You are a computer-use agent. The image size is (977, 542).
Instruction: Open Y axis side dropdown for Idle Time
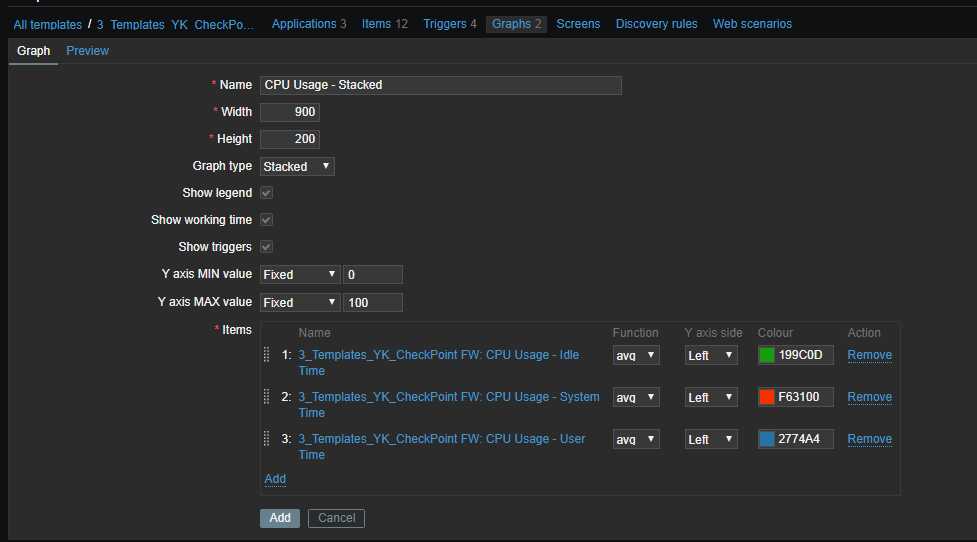click(711, 355)
